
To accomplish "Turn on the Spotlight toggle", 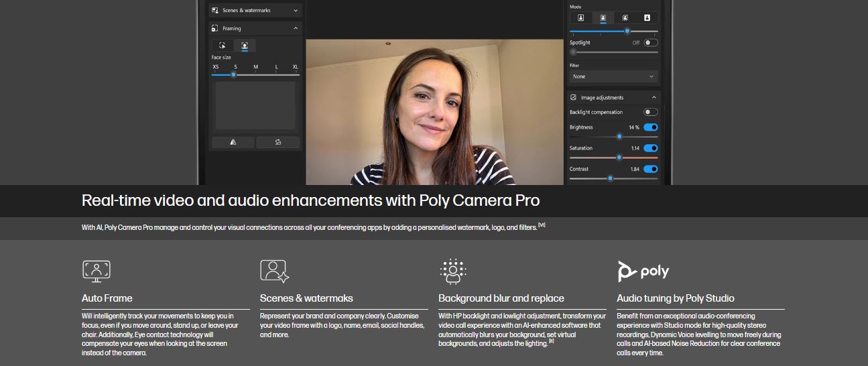I will point(650,43).
